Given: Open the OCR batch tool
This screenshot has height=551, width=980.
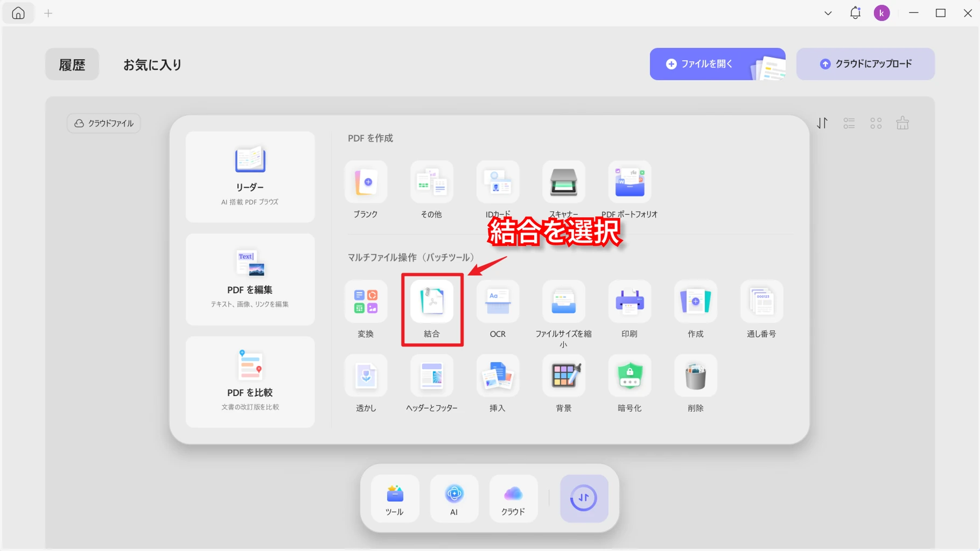Looking at the screenshot, I should 498,301.
